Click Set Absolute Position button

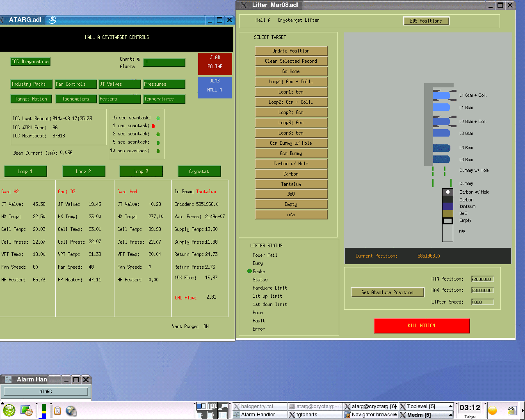[x=388, y=292]
